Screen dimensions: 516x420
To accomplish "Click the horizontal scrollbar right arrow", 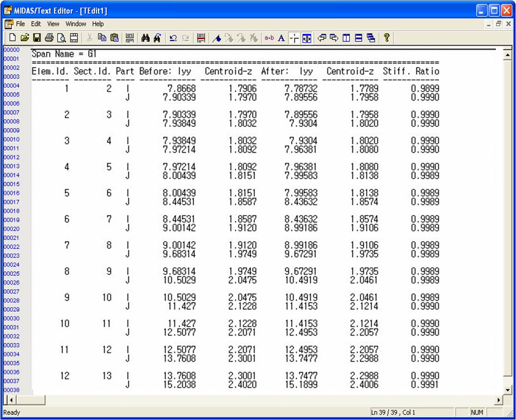I will 499,399.
